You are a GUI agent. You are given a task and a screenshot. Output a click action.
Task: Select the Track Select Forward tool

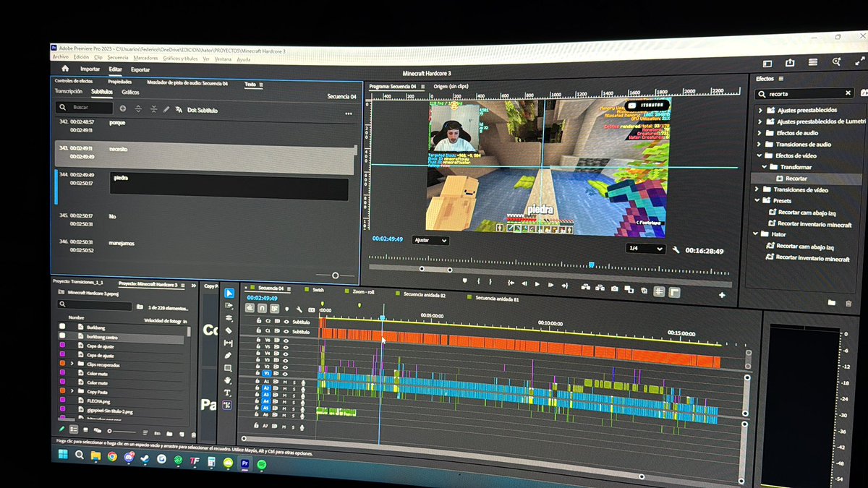(x=229, y=306)
